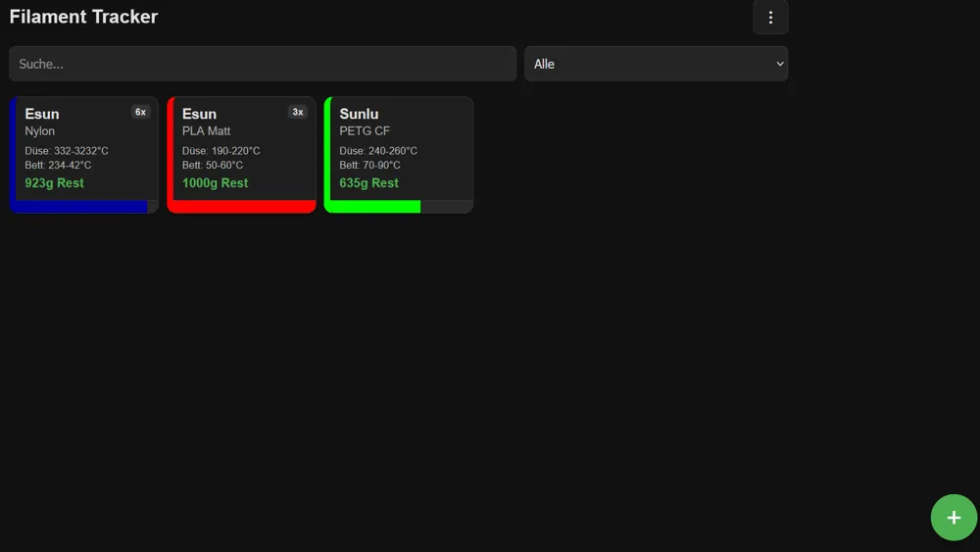
Task: Click the blue remaining bar on Nylon card
Action: (x=80, y=207)
